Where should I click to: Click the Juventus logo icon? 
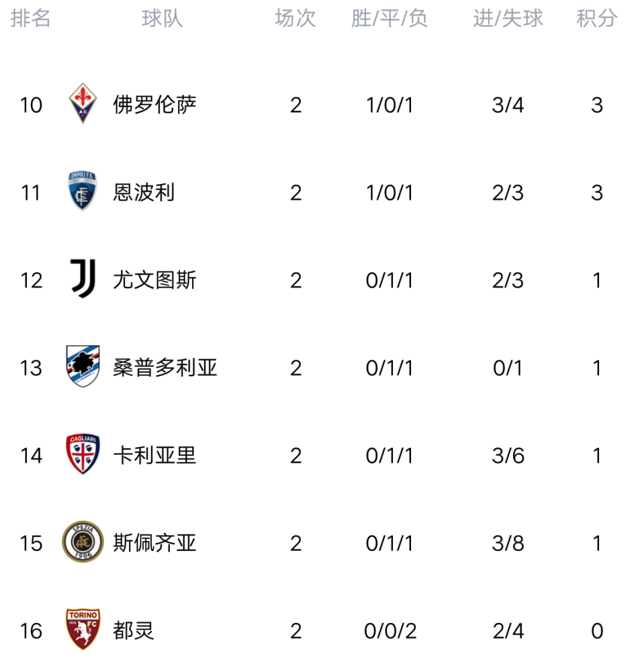click(x=83, y=280)
